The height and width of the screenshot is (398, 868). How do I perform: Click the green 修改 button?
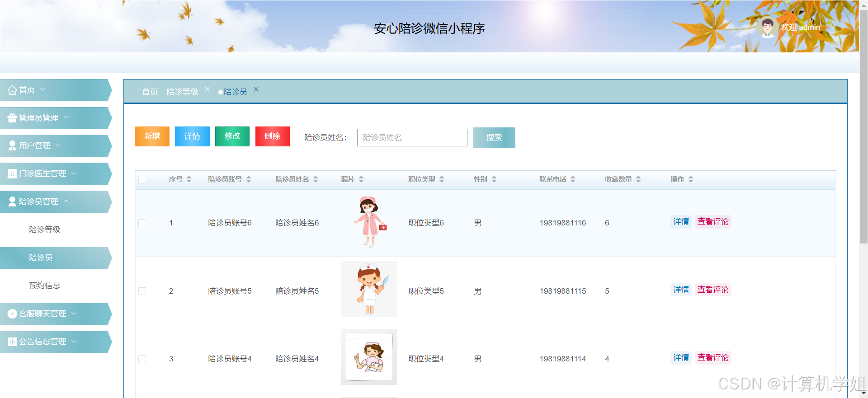(232, 136)
